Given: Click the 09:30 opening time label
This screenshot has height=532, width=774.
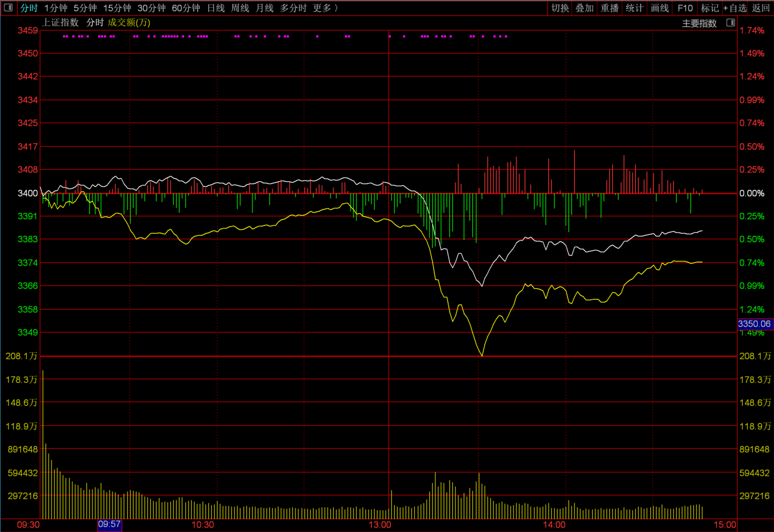Looking at the screenshot, I should click(x=29, y=525).
